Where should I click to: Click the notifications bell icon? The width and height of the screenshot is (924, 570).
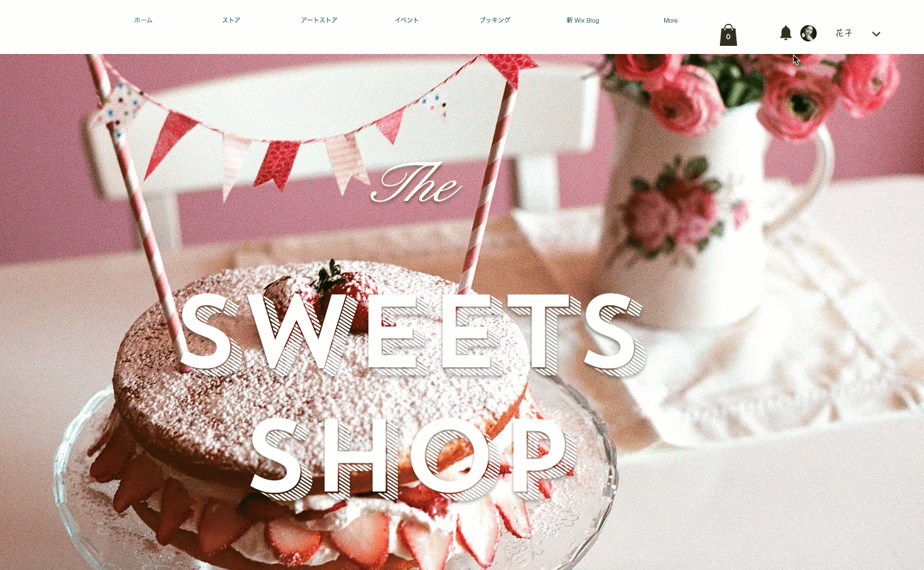(x=785, y=33)
